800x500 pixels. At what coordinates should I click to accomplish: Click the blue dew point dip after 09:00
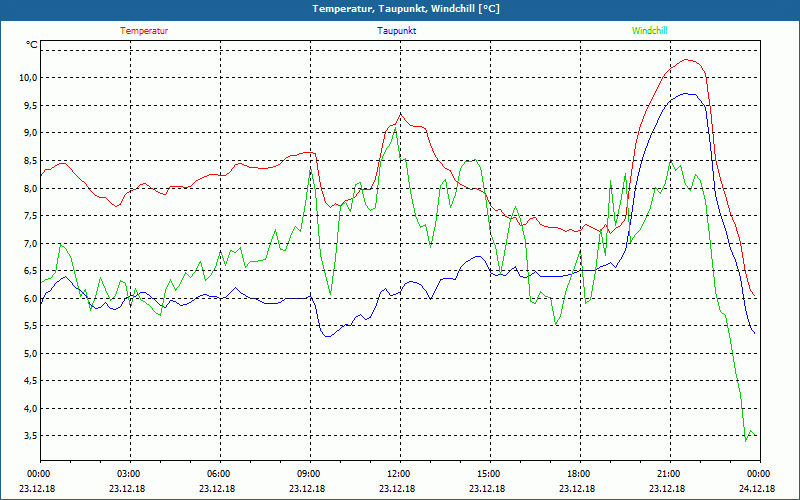pos(328,336)
